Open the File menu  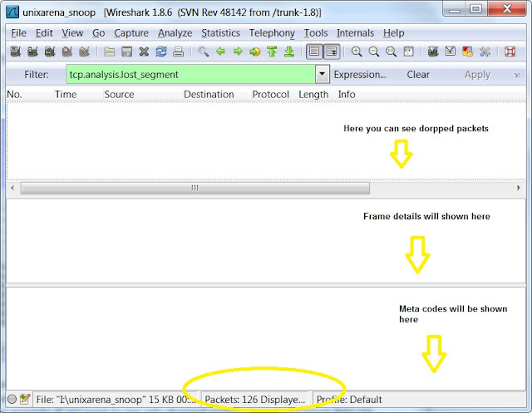point(18,33)
